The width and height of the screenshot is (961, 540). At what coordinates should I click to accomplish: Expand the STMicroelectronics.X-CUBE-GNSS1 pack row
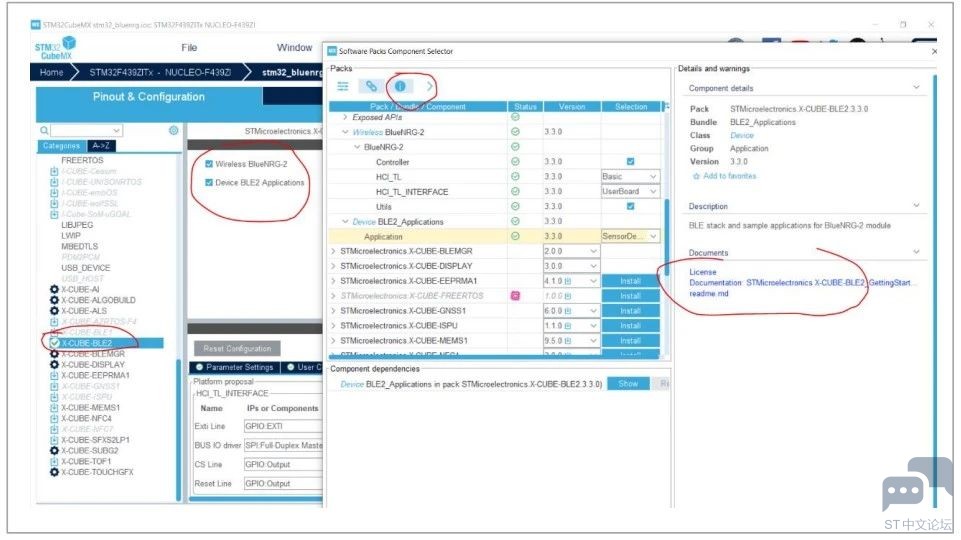(x=333, y=311)
